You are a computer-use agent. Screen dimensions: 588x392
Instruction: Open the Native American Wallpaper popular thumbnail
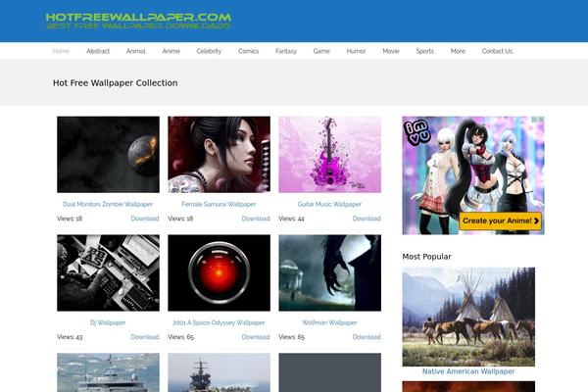pos(468,317)
